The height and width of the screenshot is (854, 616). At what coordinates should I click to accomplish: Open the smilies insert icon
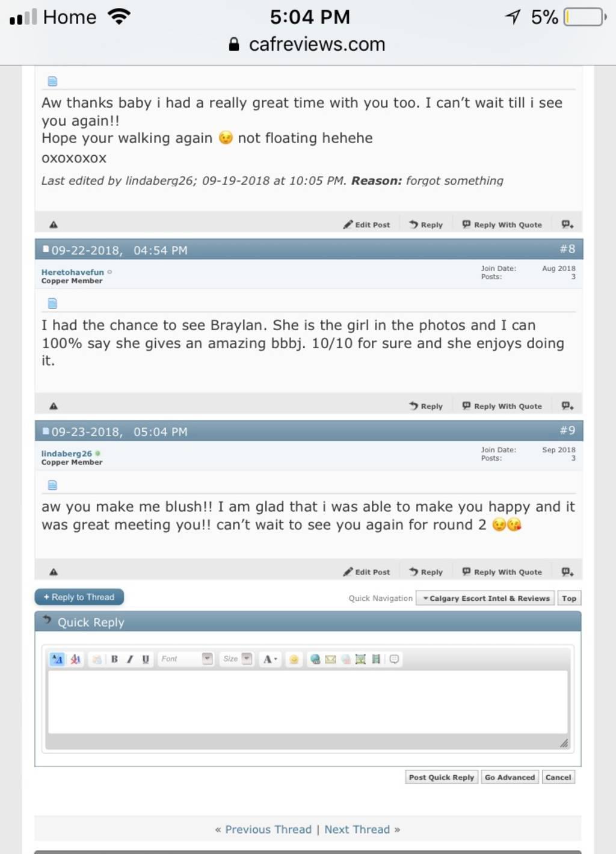click(x=294, y=659)
